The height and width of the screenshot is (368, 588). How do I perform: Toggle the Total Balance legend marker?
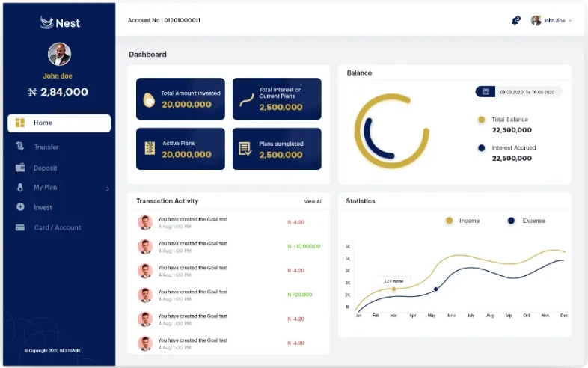[x=481, y=120]
